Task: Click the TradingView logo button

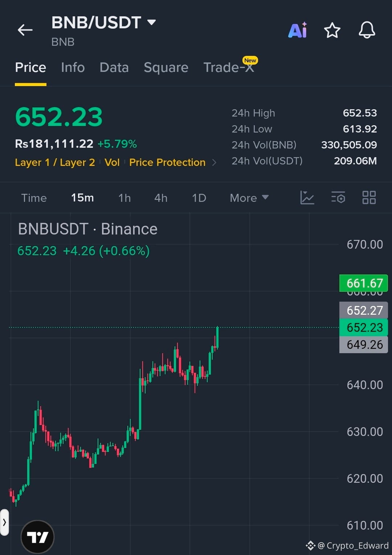Action: 38,537
